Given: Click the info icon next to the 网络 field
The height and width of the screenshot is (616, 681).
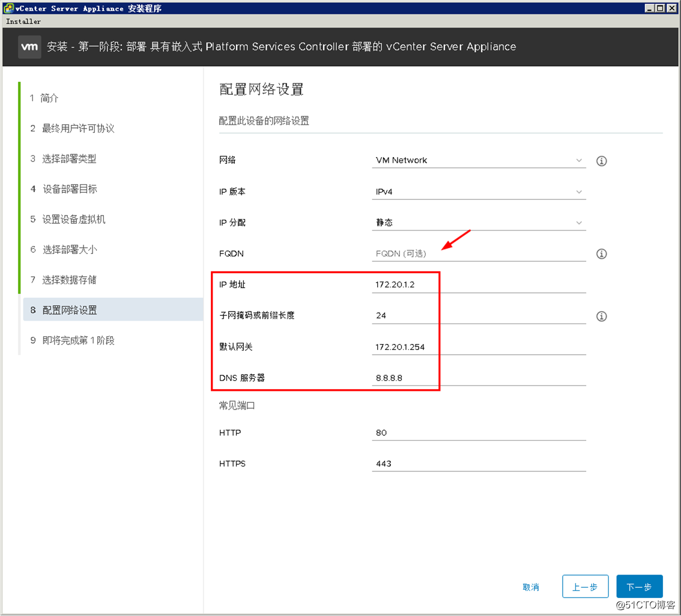Looking at the screenshot, I should [602, 161].
